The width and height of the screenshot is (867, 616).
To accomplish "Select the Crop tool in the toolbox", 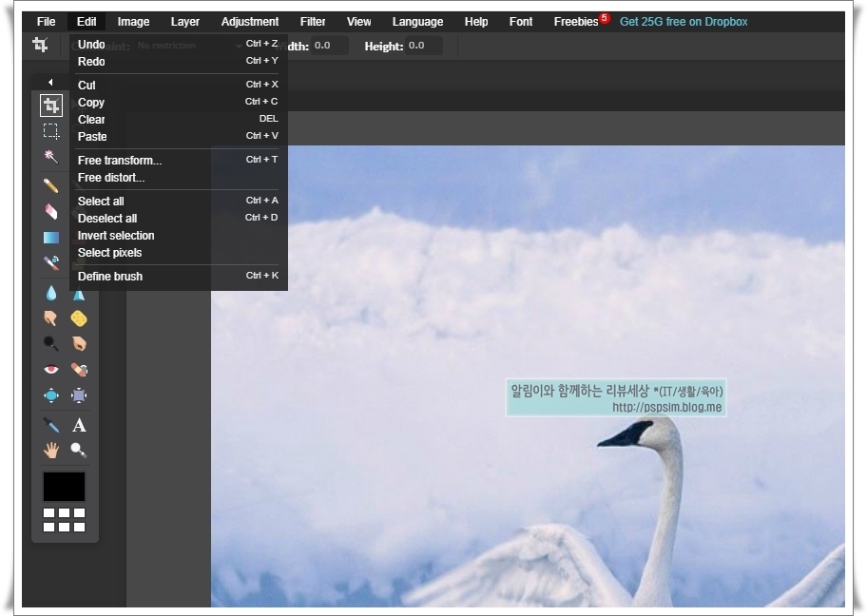I will click(51, 106).
